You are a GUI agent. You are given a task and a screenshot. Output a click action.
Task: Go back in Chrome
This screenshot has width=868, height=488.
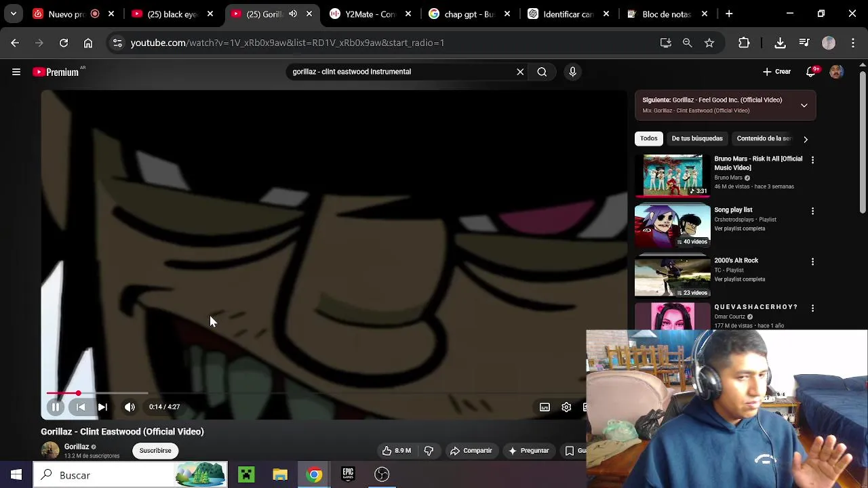(15, 43)
